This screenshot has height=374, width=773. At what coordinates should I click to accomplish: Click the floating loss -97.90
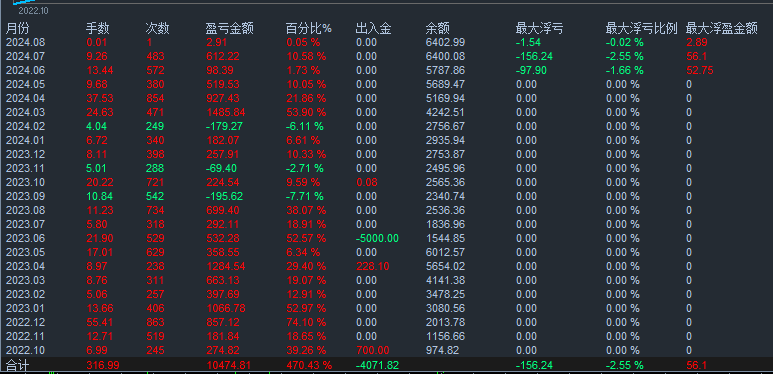coord(531,70)
